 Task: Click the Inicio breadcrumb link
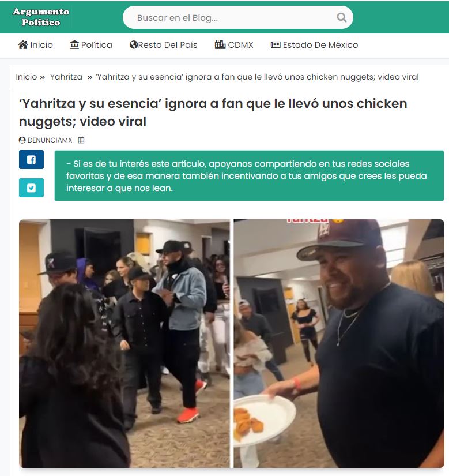click(27, 77)
